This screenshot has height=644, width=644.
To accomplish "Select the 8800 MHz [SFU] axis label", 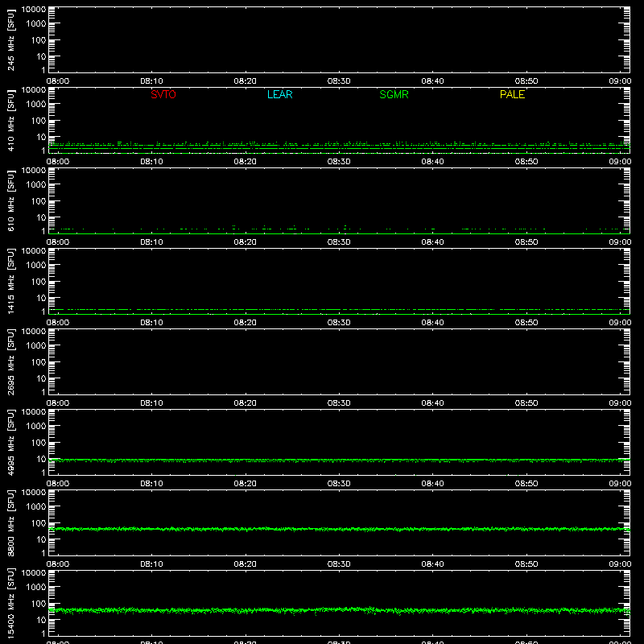I will pyautogui.click(x=10, y=522).
